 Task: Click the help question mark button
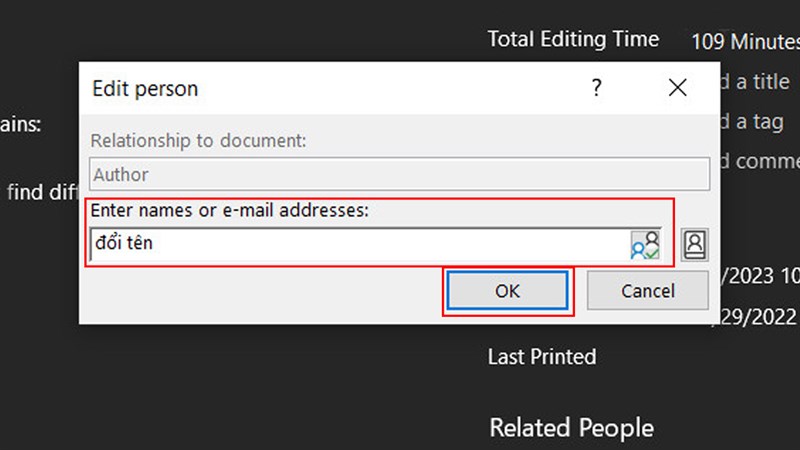597,88
